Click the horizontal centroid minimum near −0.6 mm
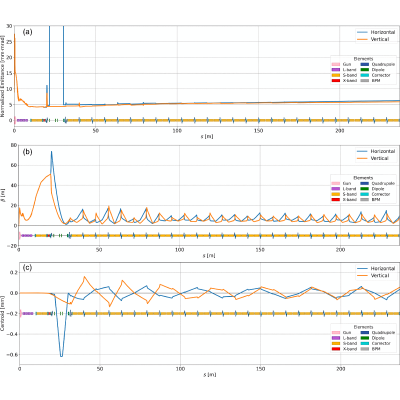 61,356
